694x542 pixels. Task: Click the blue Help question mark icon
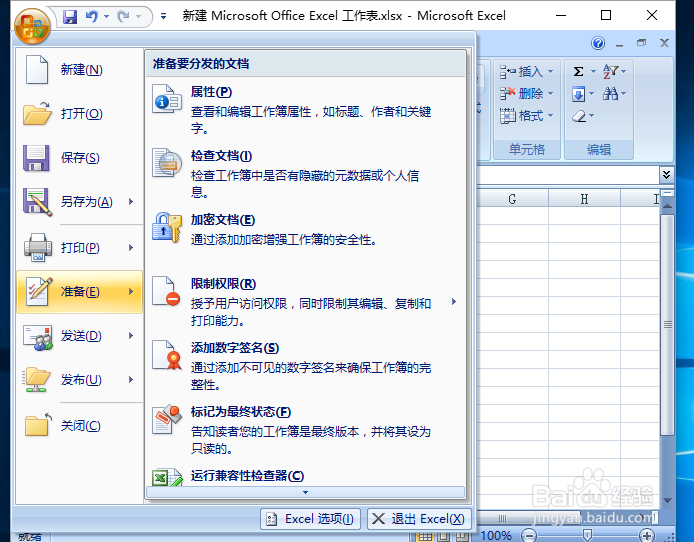click(598, 43)
